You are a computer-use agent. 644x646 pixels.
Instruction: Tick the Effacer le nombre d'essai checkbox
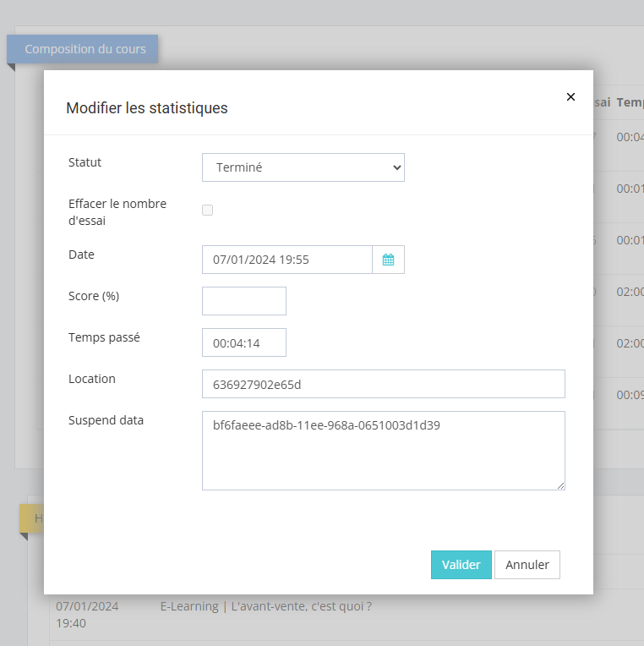click(x=207, y=211)
